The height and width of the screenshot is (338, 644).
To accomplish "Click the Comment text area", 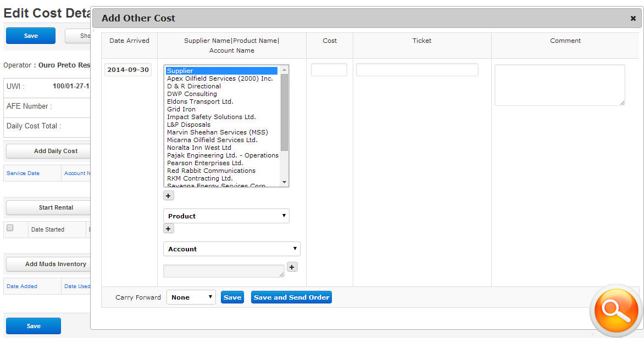I will click(559, 85).
